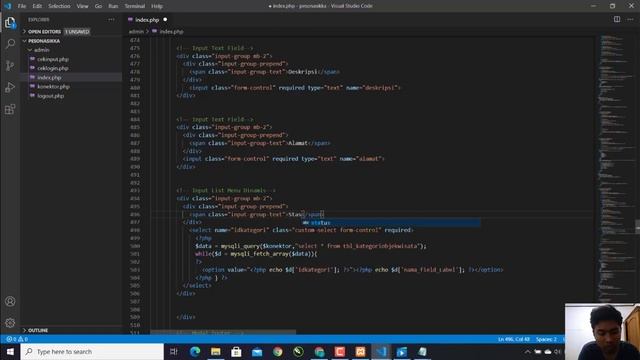Open the Accounts menu icon
The image size is (640, 360).
point(10,301)
